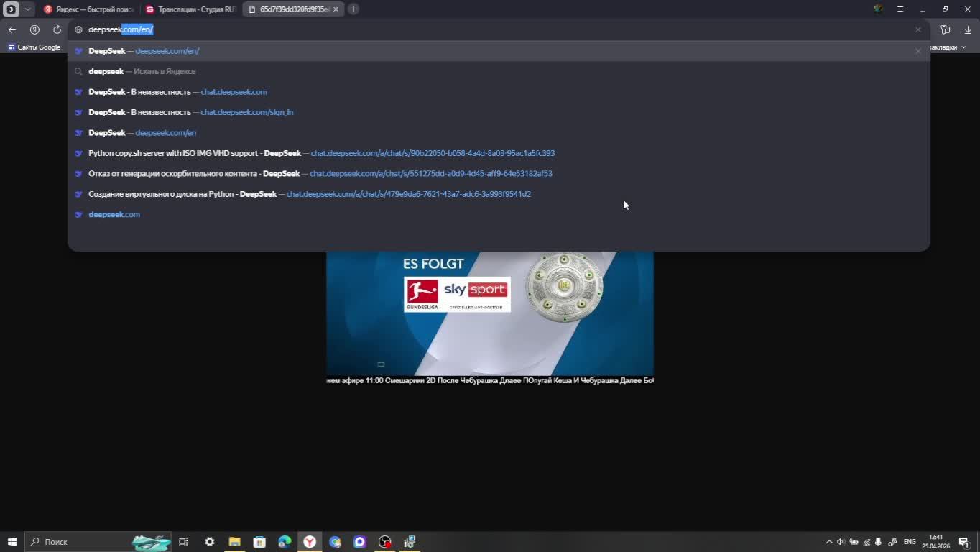Open the sidebar collections icon
The width and height of the screenshot is (980, 552).
(946, 29)
